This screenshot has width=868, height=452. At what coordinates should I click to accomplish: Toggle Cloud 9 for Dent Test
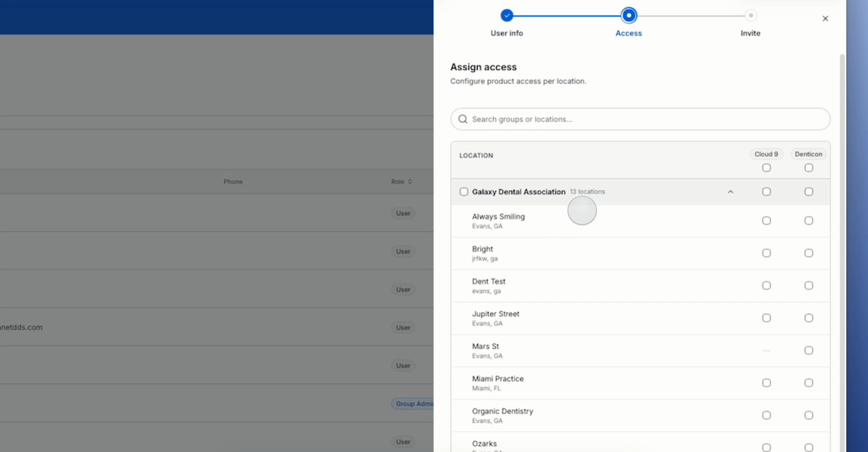pyautogui.click(x=766, y=286)
